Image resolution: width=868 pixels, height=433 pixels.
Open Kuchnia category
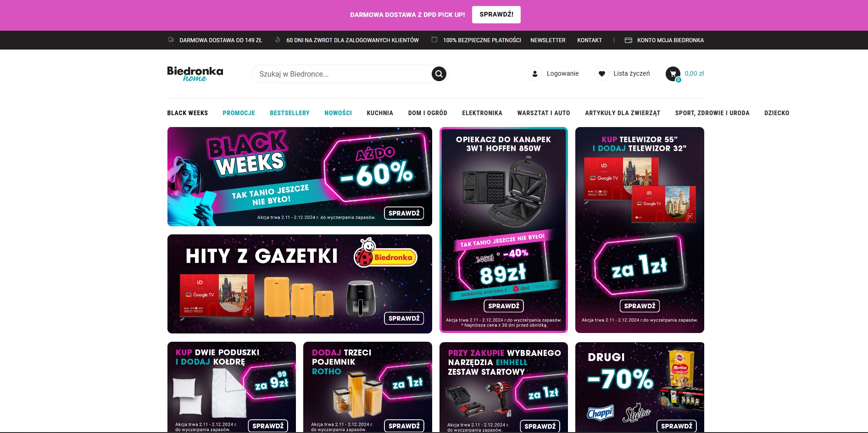pos(380,113)
